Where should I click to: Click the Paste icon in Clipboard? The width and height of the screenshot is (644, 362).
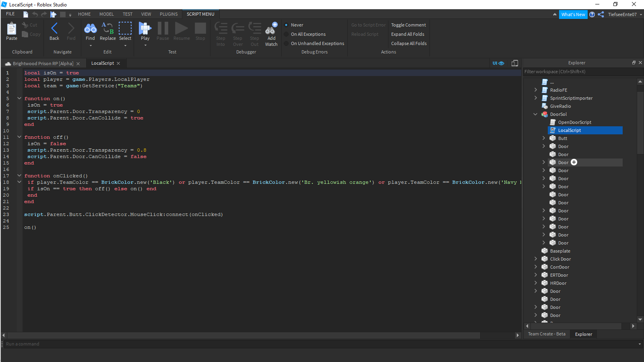click(x=12, y=29)
